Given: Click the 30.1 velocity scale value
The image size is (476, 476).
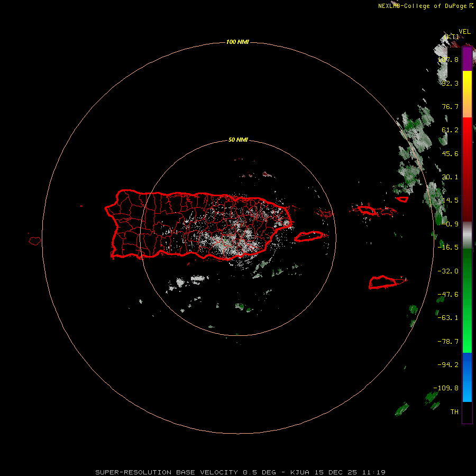Looking at the screenshot, I should coord(450,177).
